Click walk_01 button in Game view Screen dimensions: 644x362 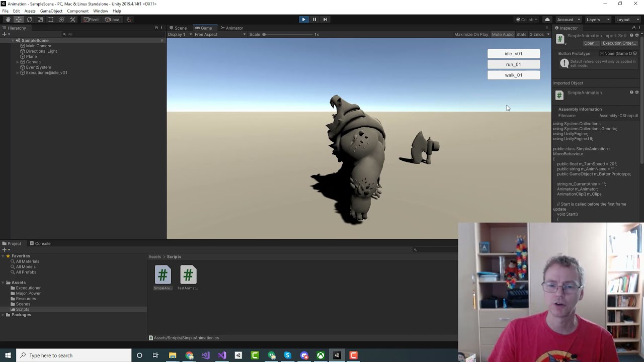[x=514, y=75]
